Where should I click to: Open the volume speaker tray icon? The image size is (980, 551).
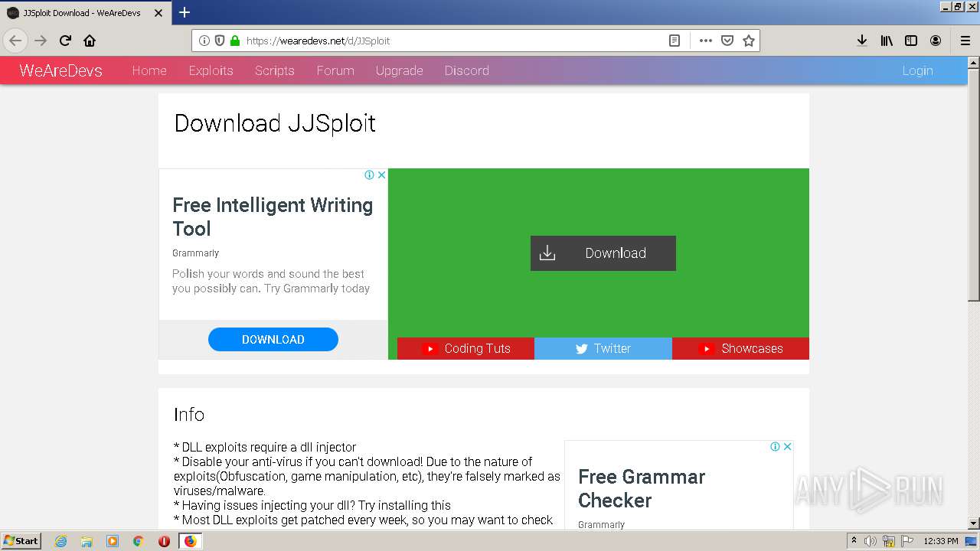click(871, 541)
